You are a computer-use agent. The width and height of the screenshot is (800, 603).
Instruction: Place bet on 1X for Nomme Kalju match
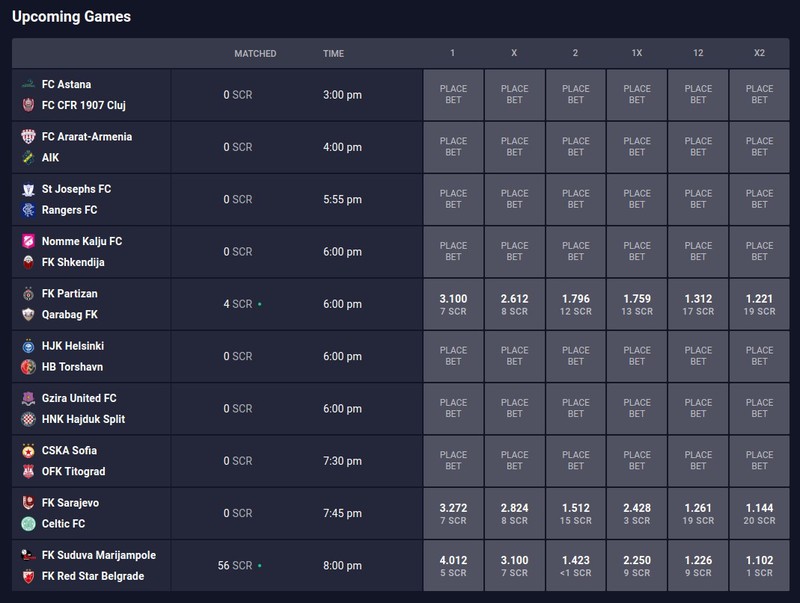point(637,252)
